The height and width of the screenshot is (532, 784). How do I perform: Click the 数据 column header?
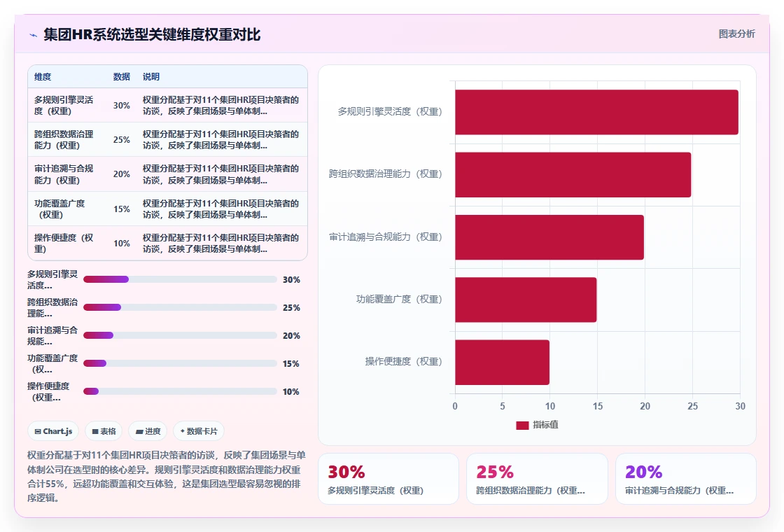[x=122, y=76]
